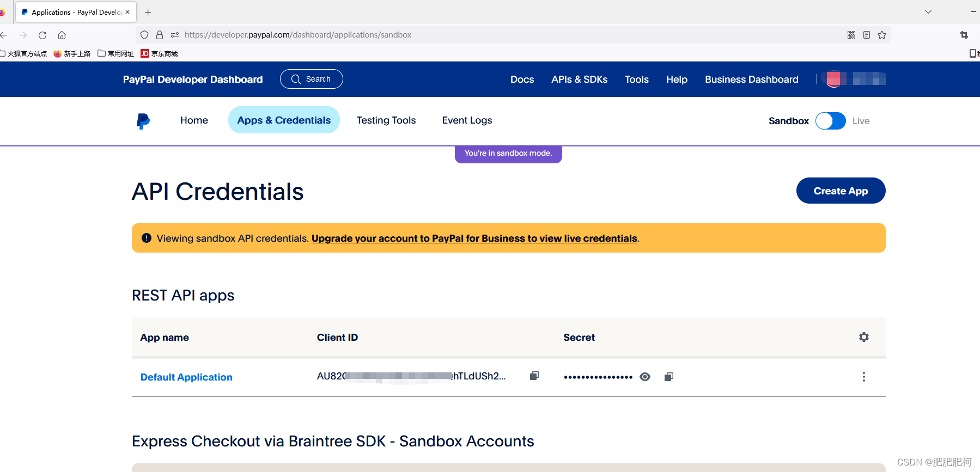View site security lock info
Image resolution: width=980 pixels, height=472 pixels.
[x=160, y=35]
